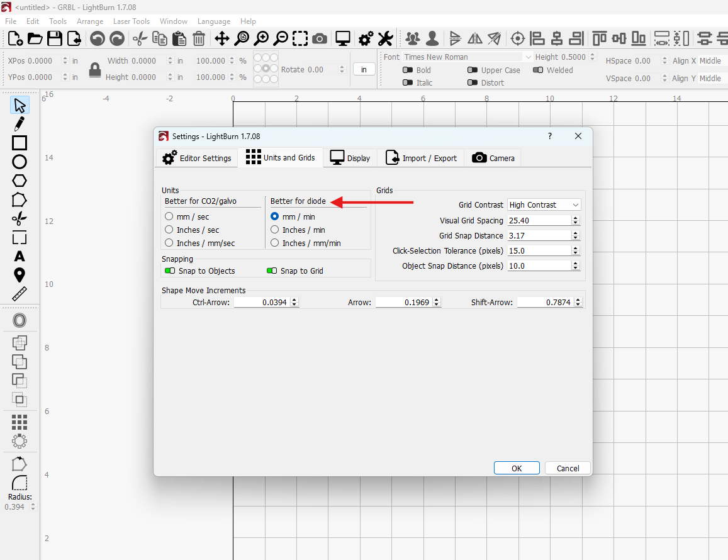The width and height of the screenshot is (728, 560).
Task: Select the arrow Select tool
Action: pyautogui.click(x=20, y=106)
